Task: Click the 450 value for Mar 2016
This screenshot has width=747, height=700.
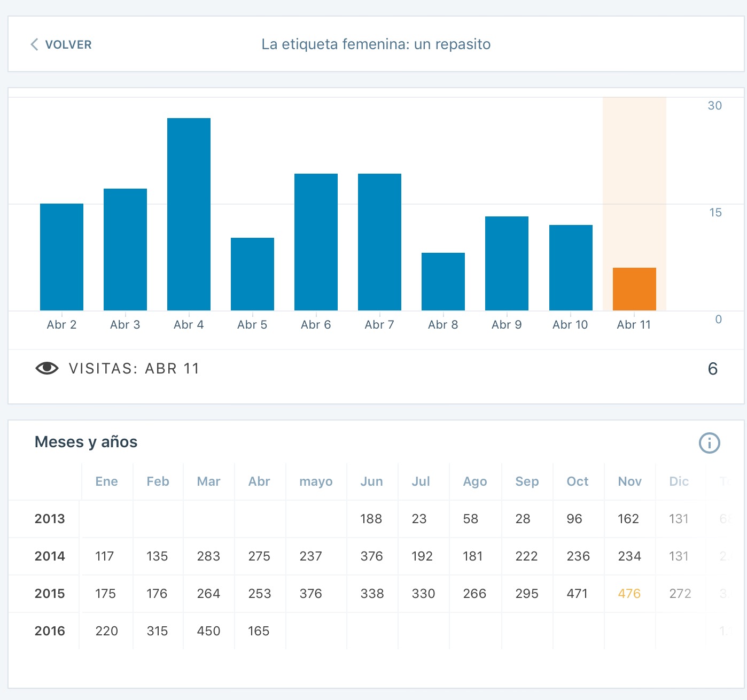Action: pyautogui.click(x=208, y=631)
